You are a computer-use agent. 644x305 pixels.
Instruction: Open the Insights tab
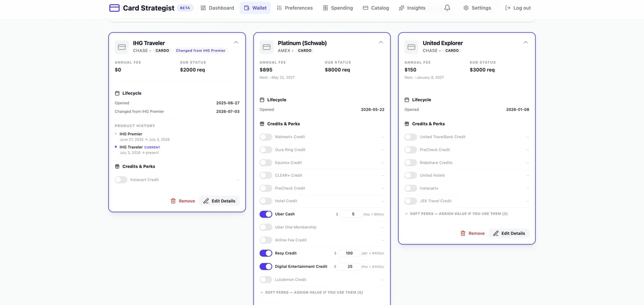point(412,8)
